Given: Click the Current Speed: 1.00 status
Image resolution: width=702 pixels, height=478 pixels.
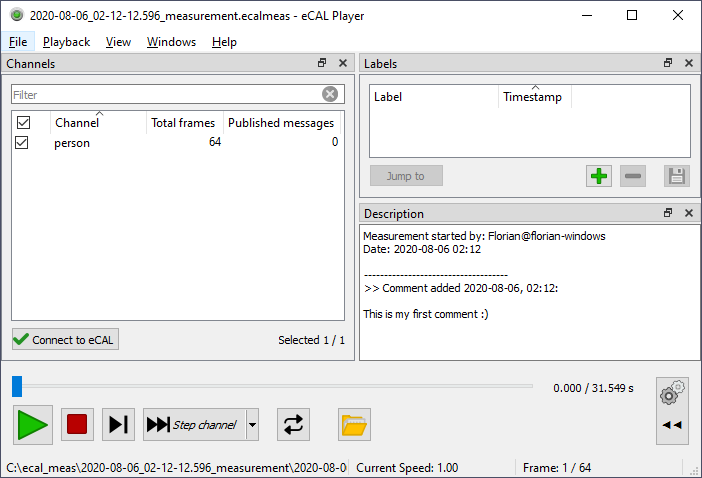Looking at the screenshot, I should pos(407,468).
